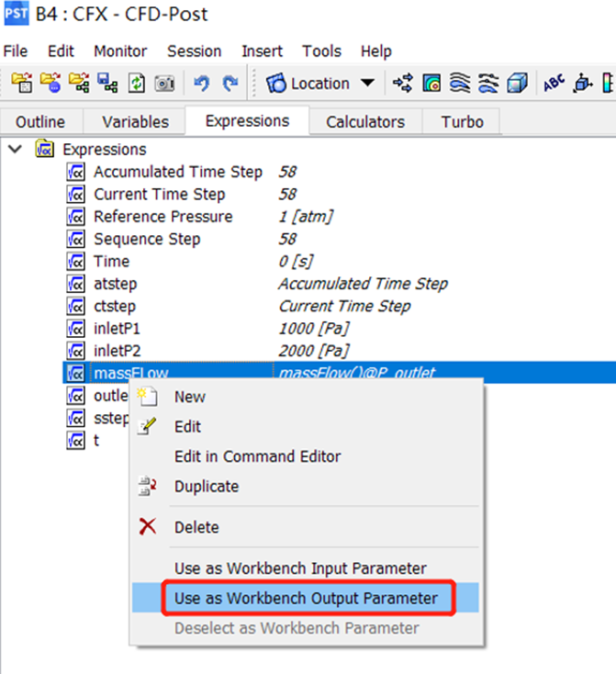Select the Expressions tab
The height and width of the screenshot is (674, 616).
(x=247, y=121)
